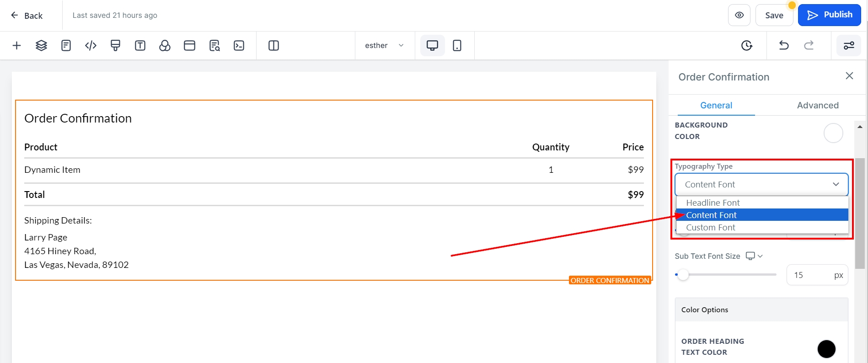This screenshot has height=363, width=868.
Task: Switch to the Advanced tab
Action: point(817,105)
